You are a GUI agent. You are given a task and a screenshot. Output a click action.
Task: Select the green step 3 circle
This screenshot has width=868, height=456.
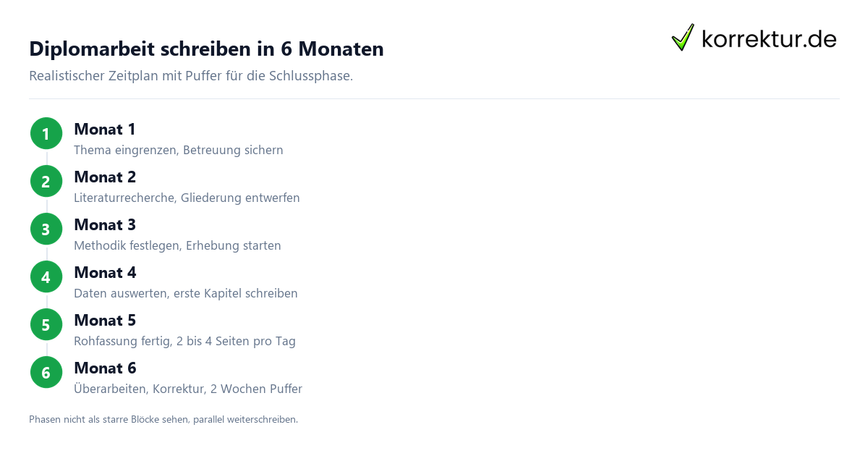click(46, 229)
